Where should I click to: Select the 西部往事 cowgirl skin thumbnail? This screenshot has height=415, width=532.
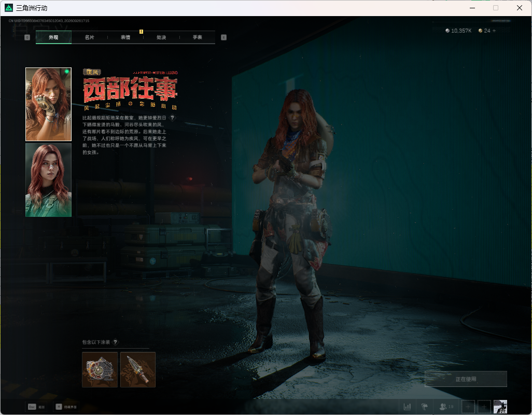click(x=49, y=104)
